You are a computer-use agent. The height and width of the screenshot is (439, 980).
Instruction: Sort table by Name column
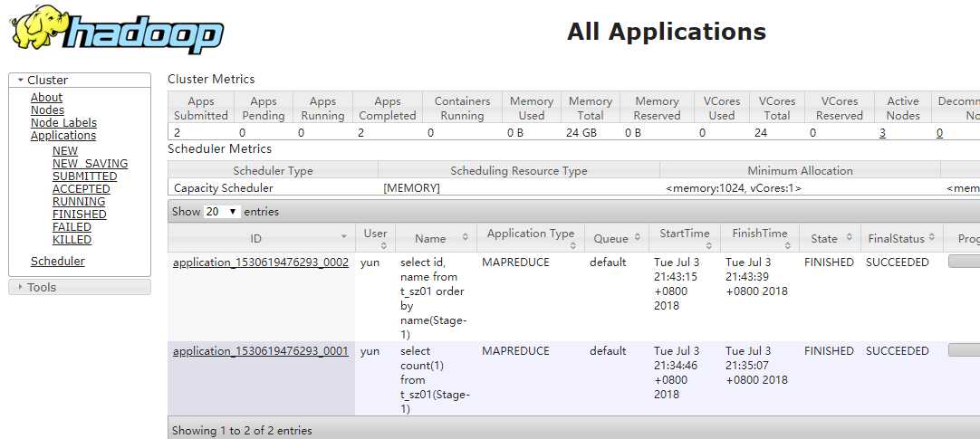pos(436,238)
